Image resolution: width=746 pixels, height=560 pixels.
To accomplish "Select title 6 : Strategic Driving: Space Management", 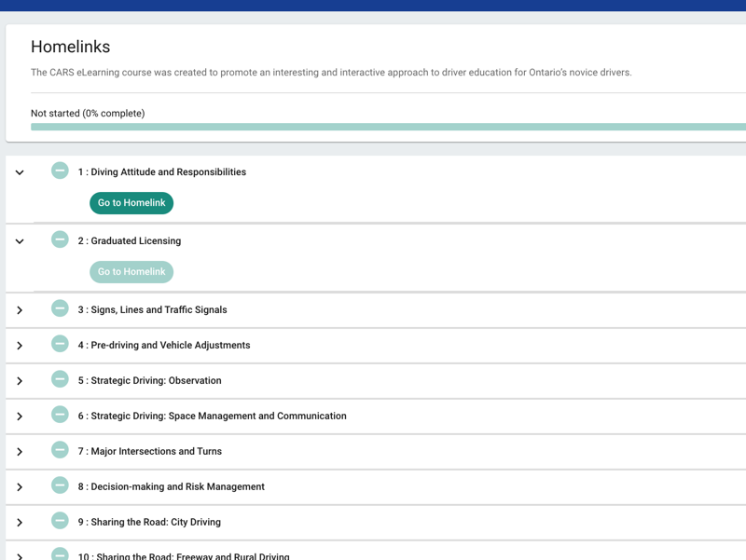I will click(213, 416).
